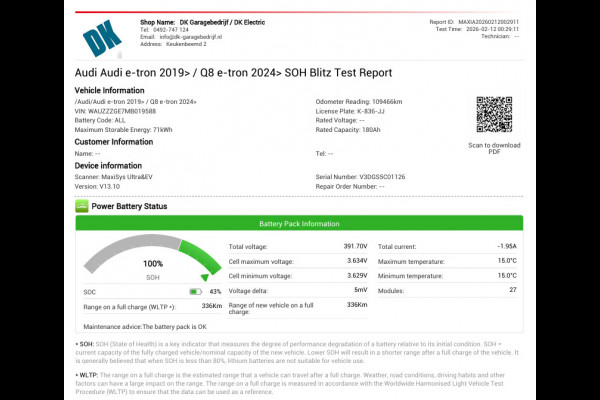
Task: Click the Odometer Reading value
Action: pyautogui.click(x=389, y=103)
